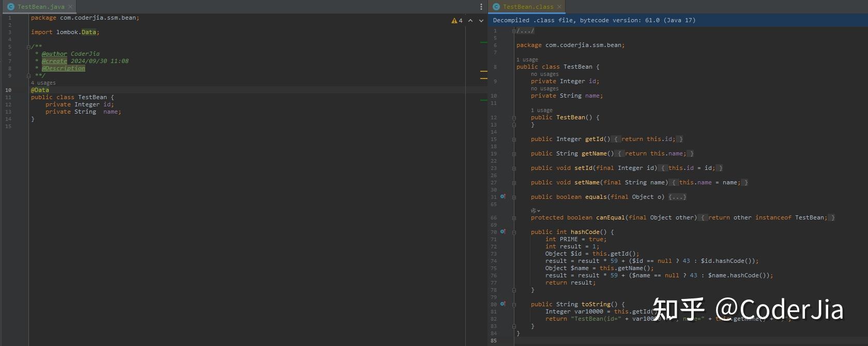
Task: Open the editor tabs three-dot options menu
Action: tap(481, 7)
